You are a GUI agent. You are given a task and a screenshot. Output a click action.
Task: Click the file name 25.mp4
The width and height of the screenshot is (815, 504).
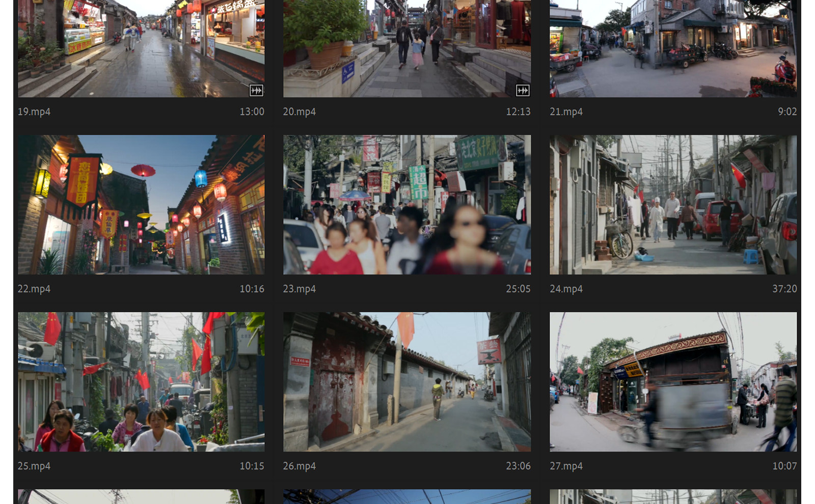(x=34, y=466)
